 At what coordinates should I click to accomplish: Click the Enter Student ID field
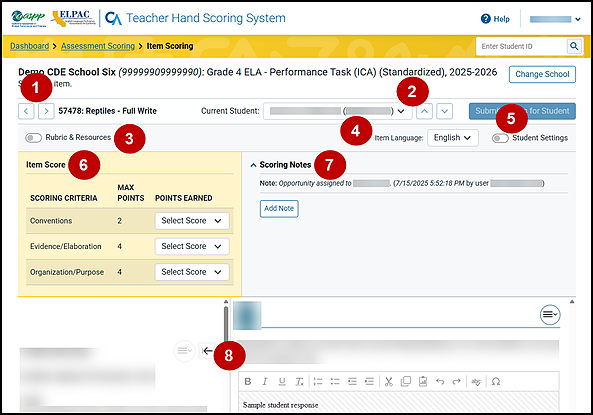pyautogui.click(x=521, y=46)
